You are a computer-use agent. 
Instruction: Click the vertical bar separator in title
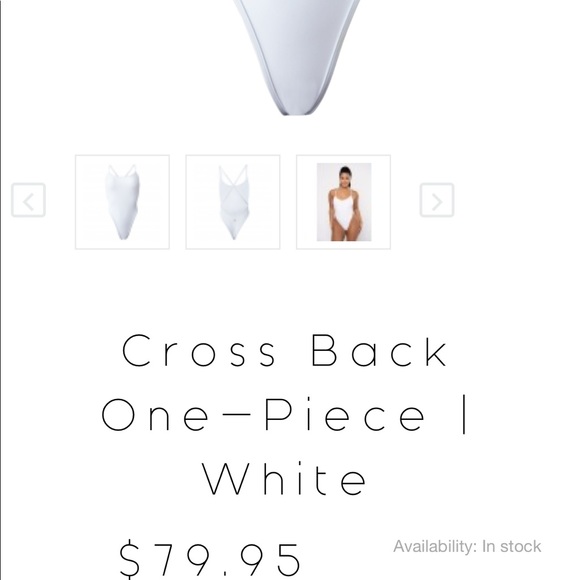(x=464, y=414)
